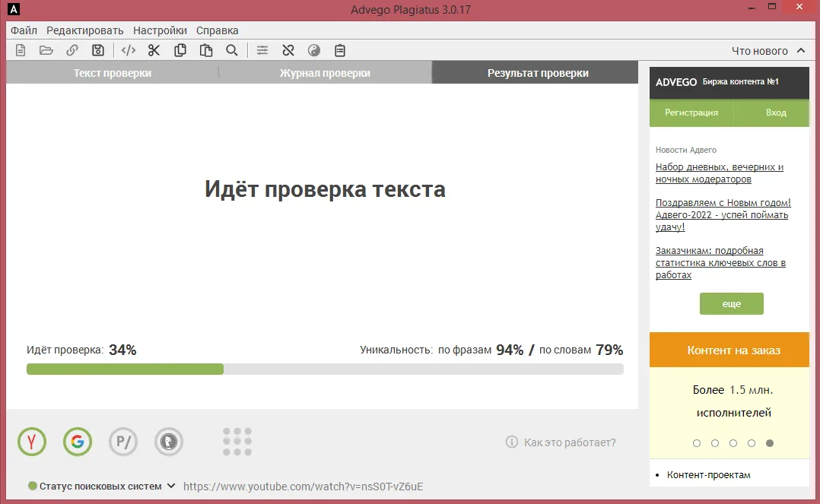Image resolution: width=820 pixels, height=504 pixels.
Task: Open the YouTube status link
Action: (301, 487)
